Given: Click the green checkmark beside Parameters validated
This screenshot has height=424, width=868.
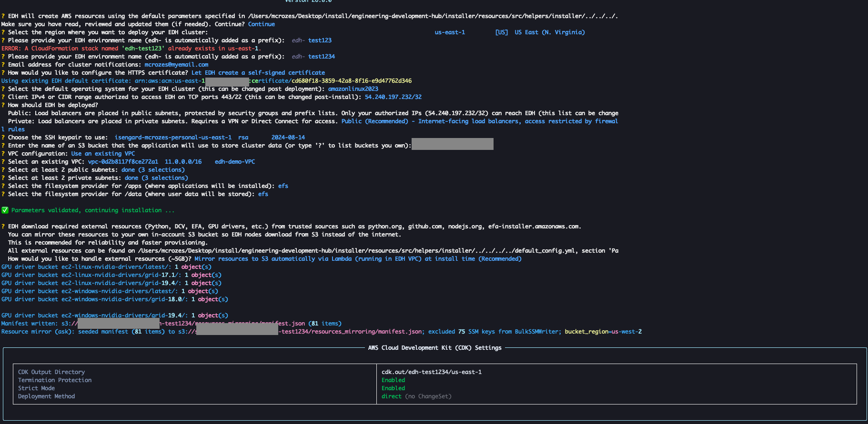Looking at the screenshot, I should (5, 210).
